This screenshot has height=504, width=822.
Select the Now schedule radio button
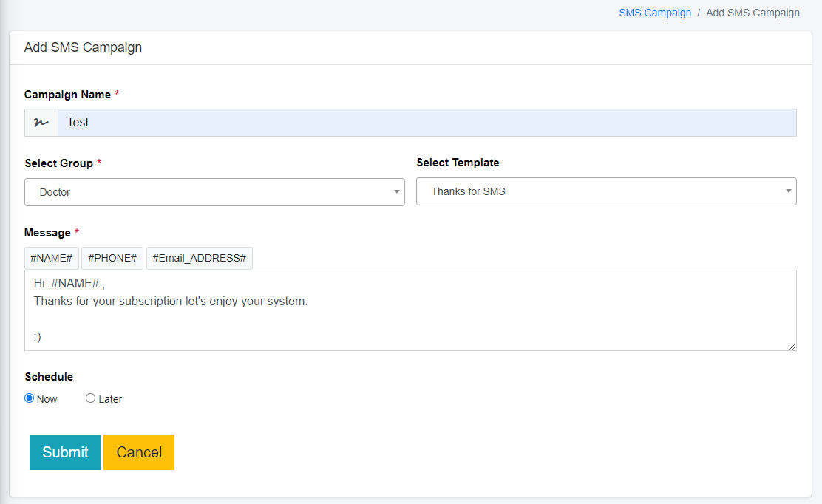30,398
